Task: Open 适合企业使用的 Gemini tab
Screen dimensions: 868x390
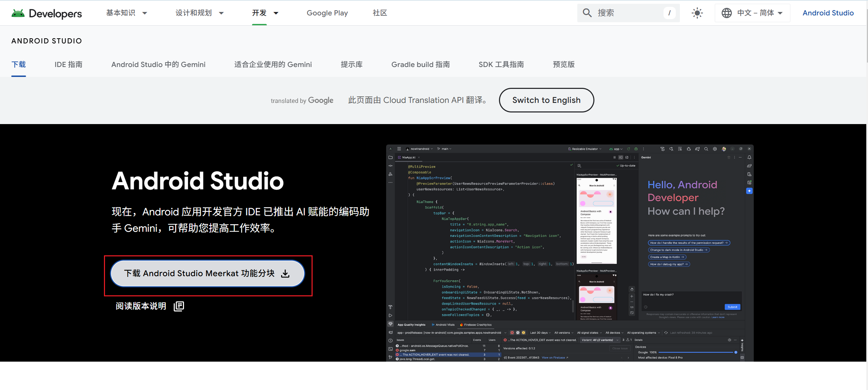Action: (273, 65)
